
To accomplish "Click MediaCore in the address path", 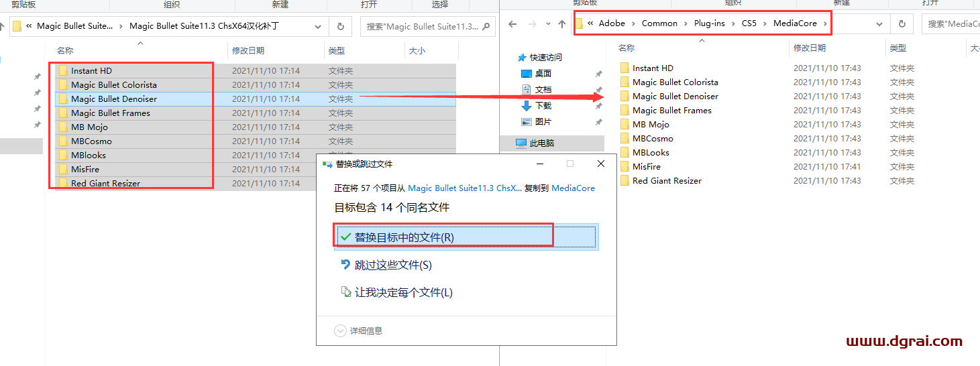I will [x=795, y=23].
